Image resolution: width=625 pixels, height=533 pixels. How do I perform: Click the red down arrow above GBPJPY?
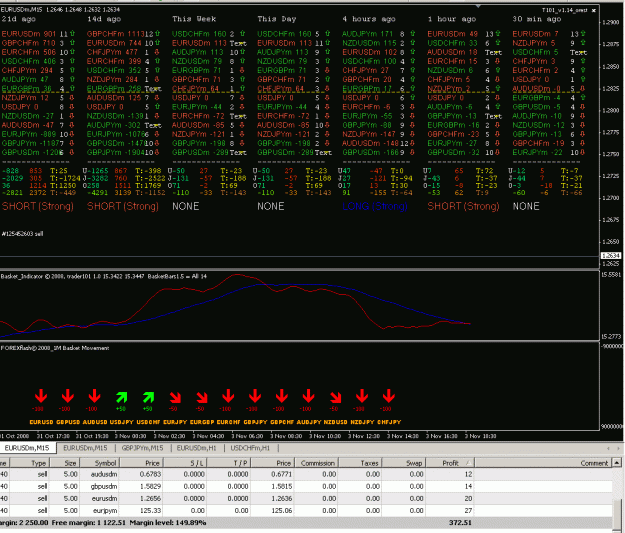coord(255,396)
